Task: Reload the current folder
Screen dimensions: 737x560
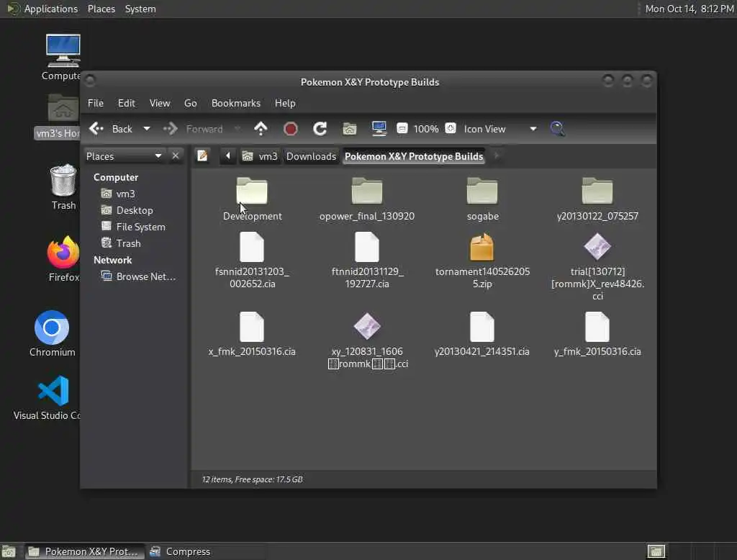Action: click(320, 129)
